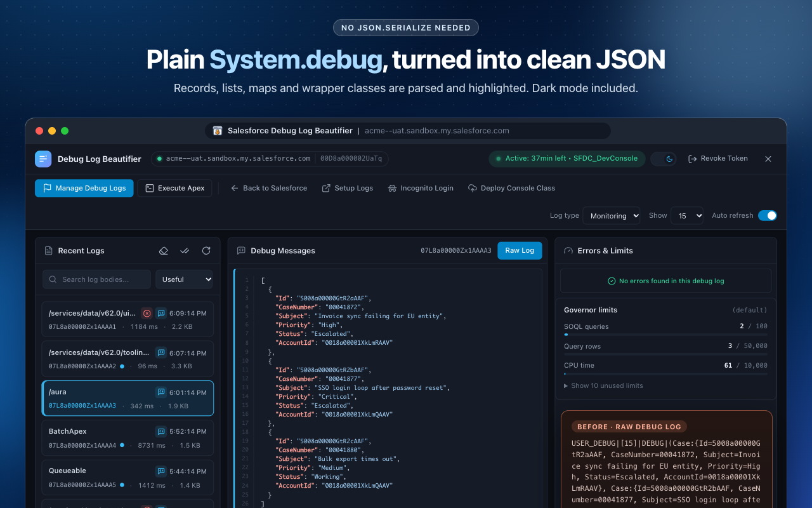Click the Active 37min left session badge

pos(567,159)
